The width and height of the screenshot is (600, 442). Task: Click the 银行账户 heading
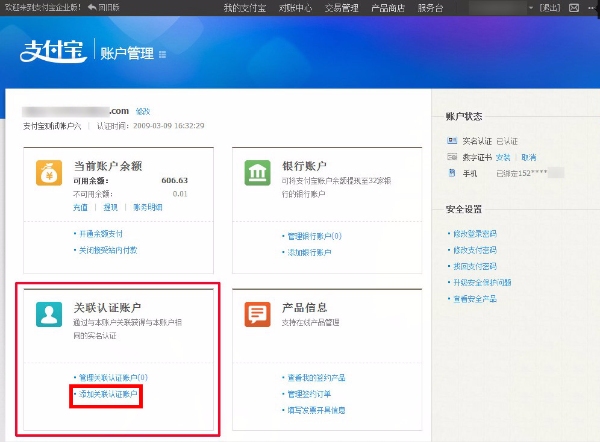pyautogui.click(x=304, y=166)
